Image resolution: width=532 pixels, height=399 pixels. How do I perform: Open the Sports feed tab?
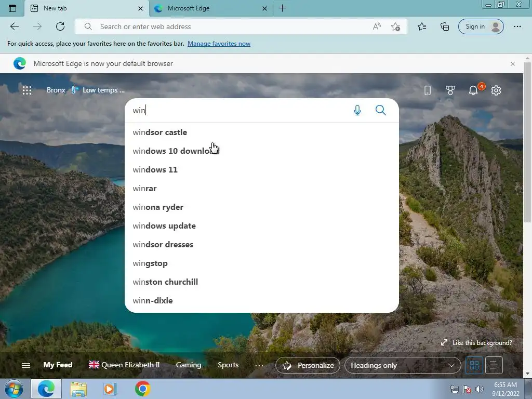[x=228, y=365]
